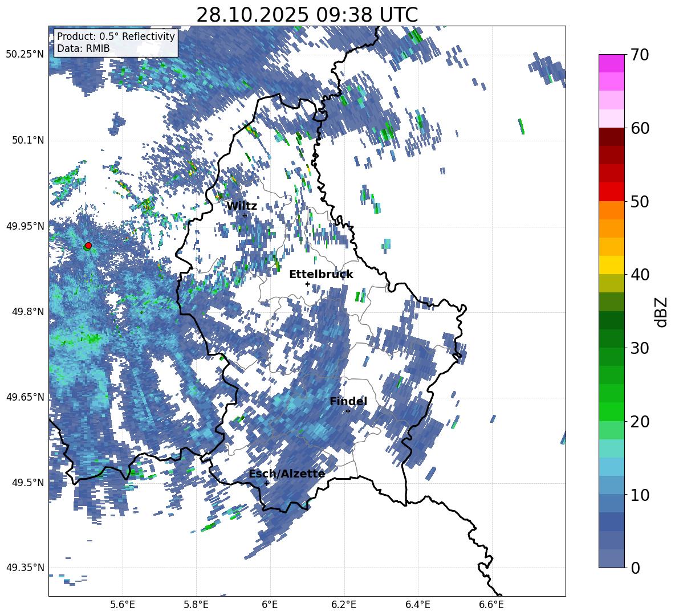The height and width of the screenshot is (616, 675).
Task: Click the 6.6°E longitude label
Action: point(491,605)
